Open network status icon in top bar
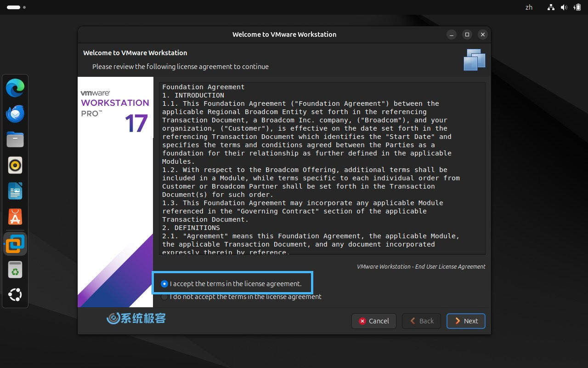 tap(551, 7)
